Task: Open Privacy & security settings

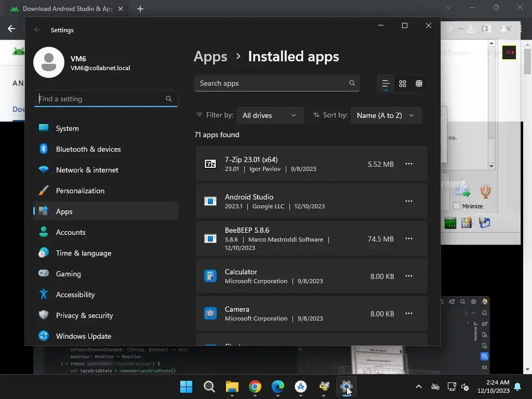Action: coord(106,315)
